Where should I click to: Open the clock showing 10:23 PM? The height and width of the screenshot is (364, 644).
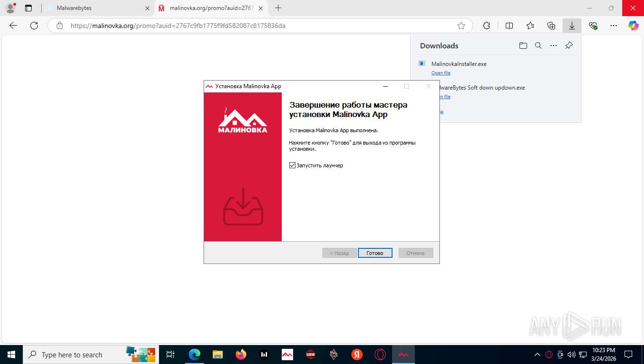[x=604, y=355]
